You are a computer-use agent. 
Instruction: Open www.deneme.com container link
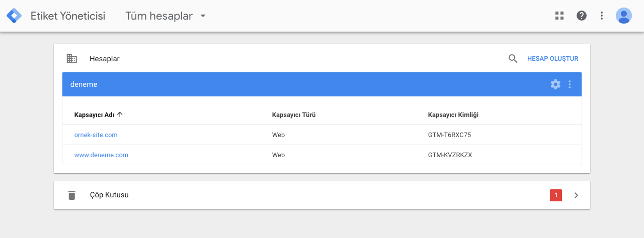tap(101, 155)
